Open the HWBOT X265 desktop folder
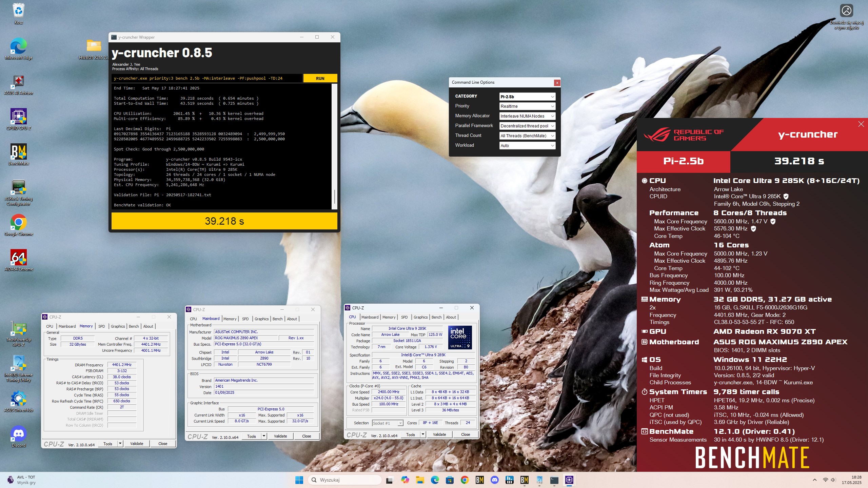 (x=94, y=49)
